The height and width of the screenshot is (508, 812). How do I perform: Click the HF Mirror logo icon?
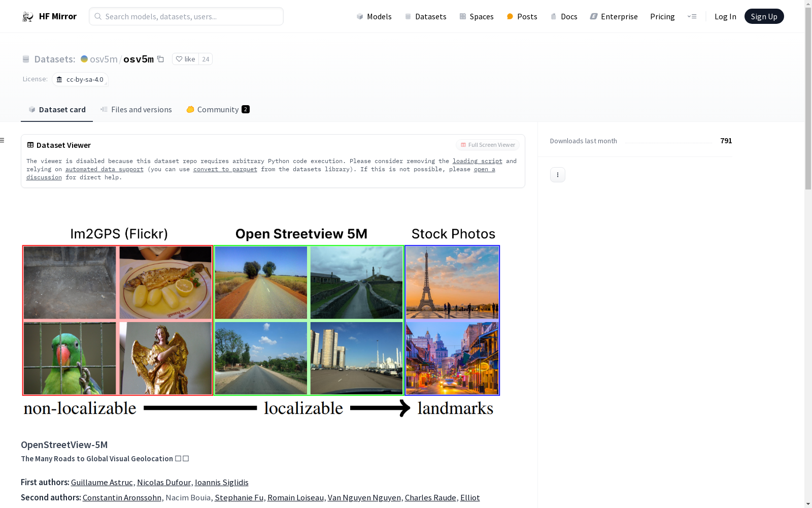[28, 17]
